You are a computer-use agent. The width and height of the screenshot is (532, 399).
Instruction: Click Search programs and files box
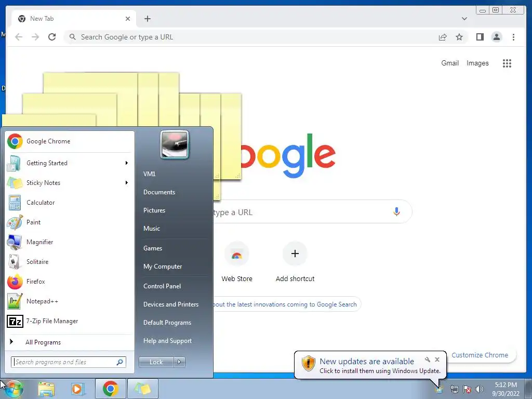pyautogui.click(x=69, y=362)
